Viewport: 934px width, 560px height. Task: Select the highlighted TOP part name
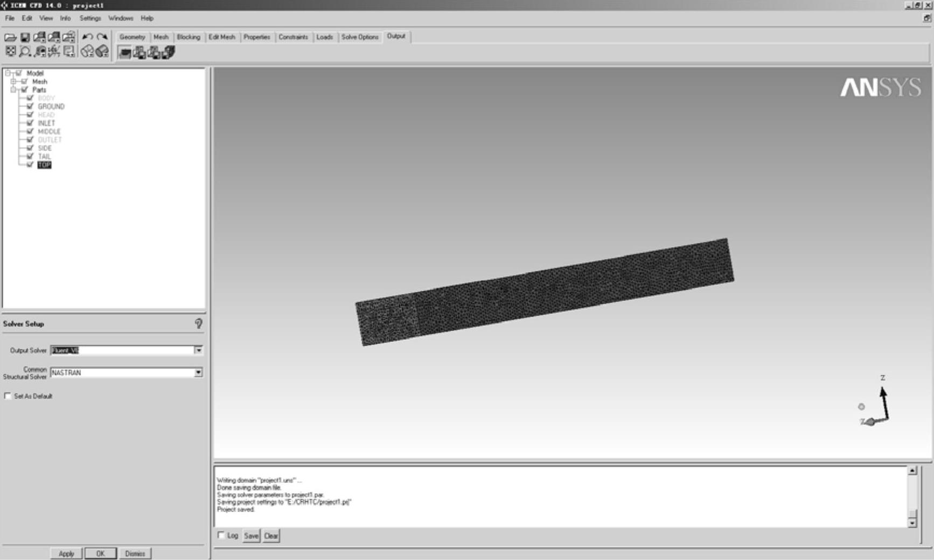[x=44, y=165]
